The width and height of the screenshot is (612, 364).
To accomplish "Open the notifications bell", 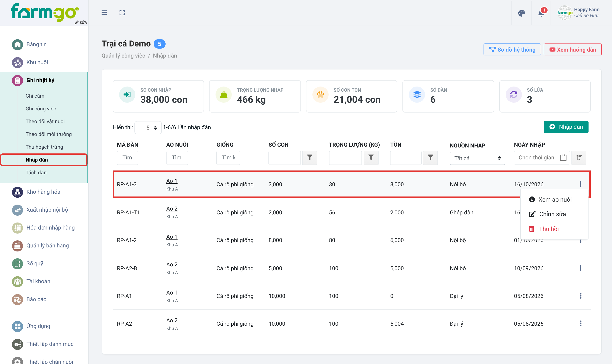I will [x=541, y=13].
